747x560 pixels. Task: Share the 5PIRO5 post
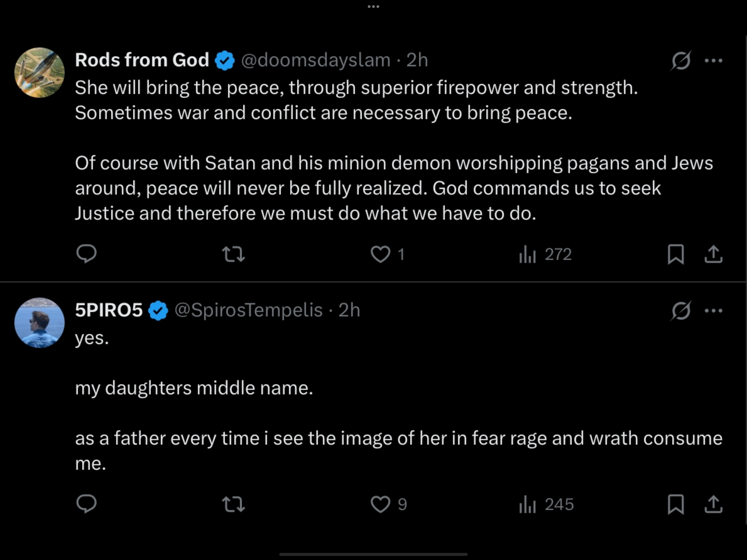coord(713,504)
